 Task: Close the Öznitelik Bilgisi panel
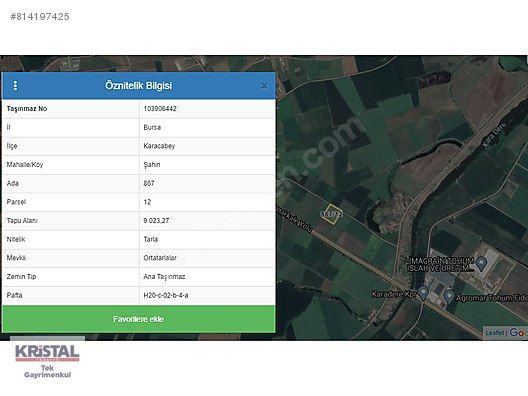point(264,86)
